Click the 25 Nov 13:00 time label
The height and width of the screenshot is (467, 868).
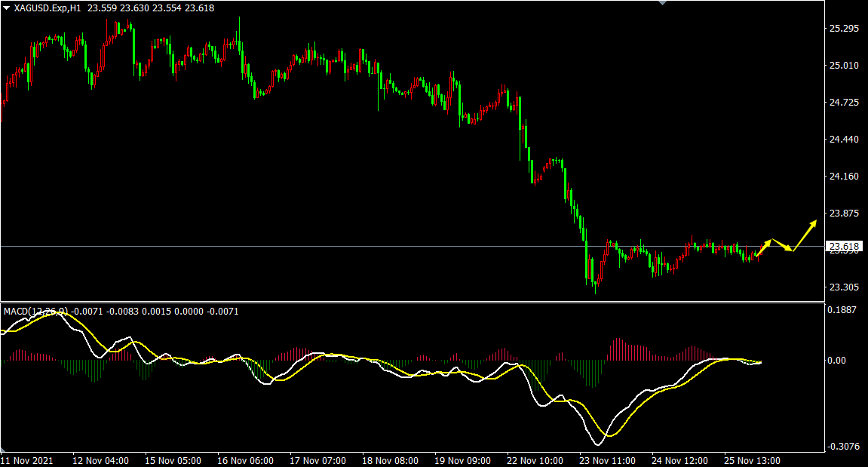(x=752, y=460)
